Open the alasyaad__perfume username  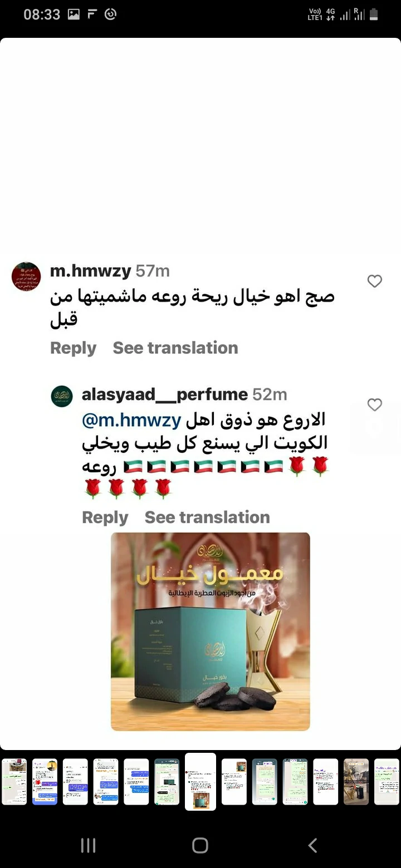pyautogui.click(x=164, y=394)
